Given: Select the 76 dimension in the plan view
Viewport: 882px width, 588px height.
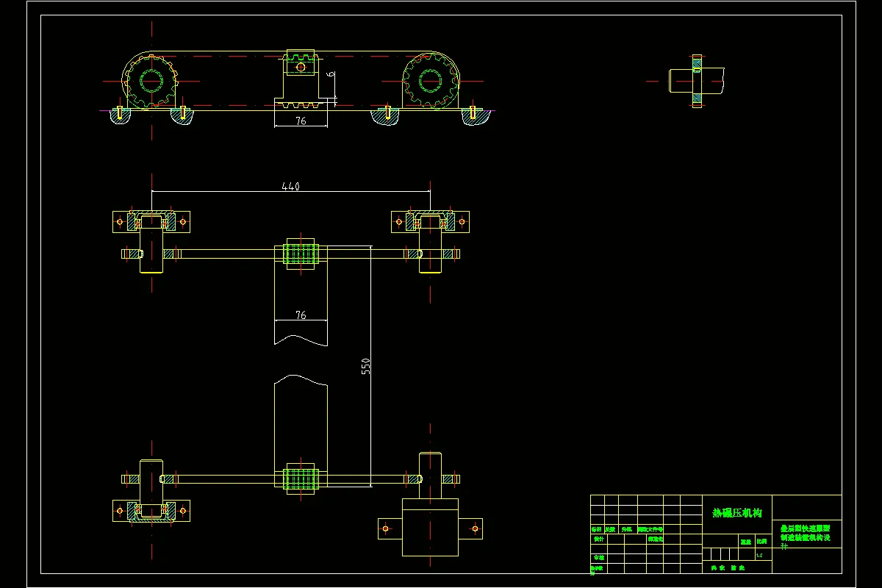Looking at the screenshot, I should (301, 315).
